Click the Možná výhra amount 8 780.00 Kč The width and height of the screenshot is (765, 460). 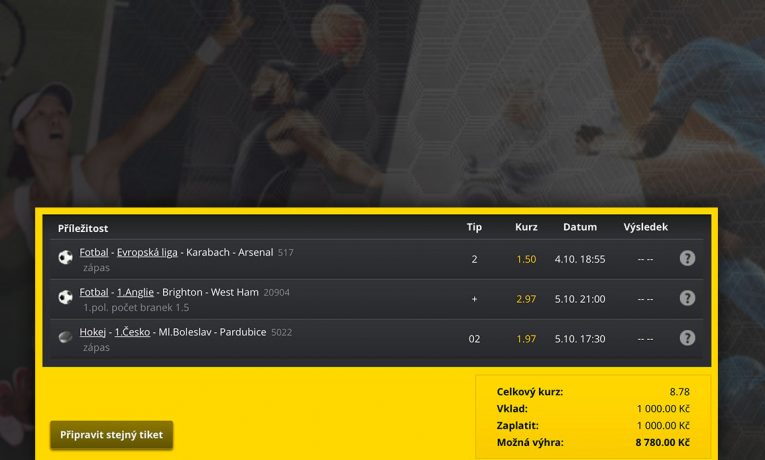tap(662, 442)
